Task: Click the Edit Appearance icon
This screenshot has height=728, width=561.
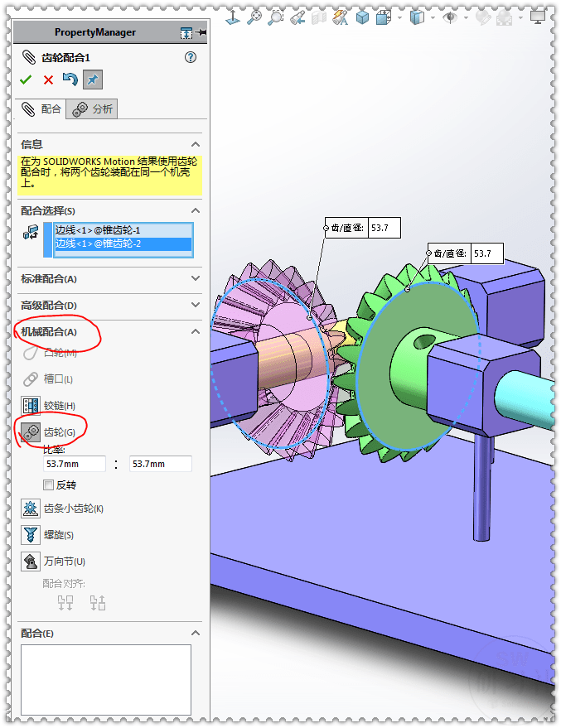Action: coord(483,17)
